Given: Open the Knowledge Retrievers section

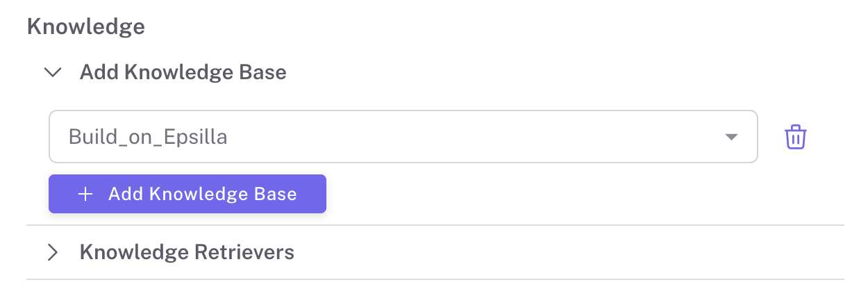Looking at the screenshot, I should (x=187, y=252).
